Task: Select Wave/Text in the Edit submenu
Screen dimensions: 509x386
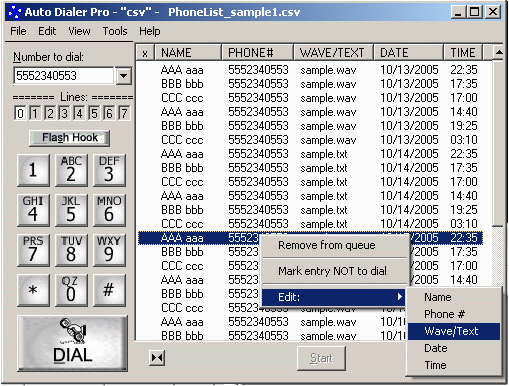Action: tap(454, 331)
